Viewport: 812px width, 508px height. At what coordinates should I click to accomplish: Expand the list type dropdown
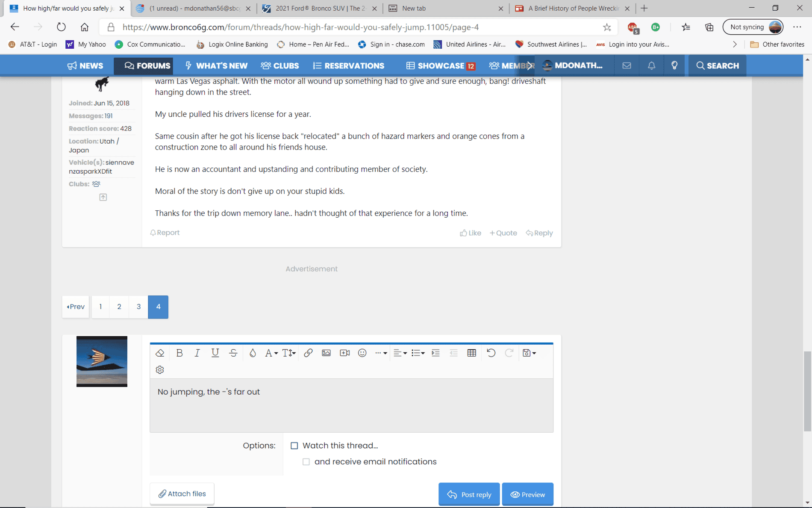click(418, 353)
